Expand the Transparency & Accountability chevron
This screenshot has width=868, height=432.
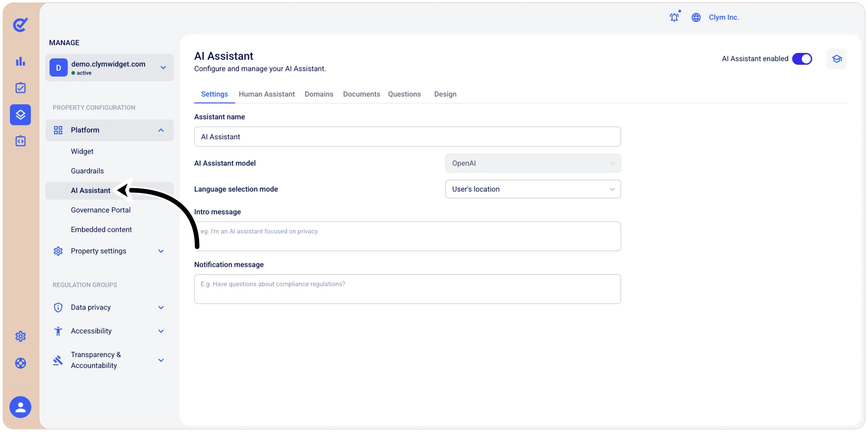coord(161,361)
